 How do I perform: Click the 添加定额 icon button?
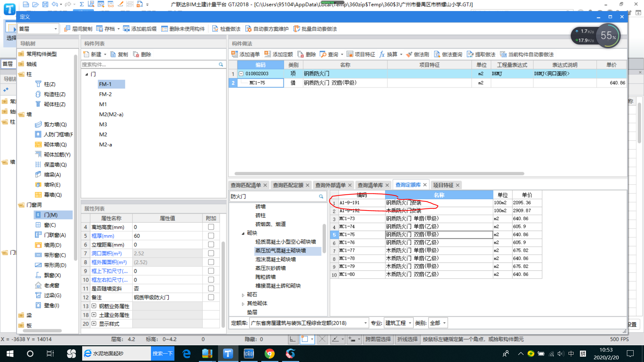[268, 54]
